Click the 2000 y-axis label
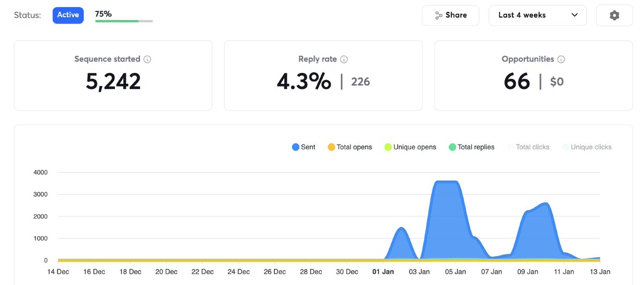 (40, 216)
